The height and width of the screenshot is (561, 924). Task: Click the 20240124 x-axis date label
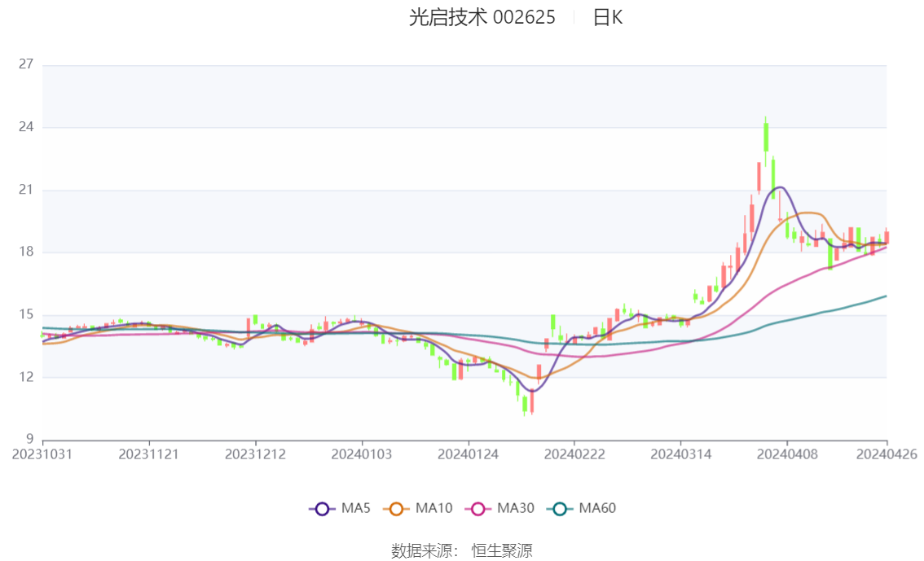click(x=468, y=454)
